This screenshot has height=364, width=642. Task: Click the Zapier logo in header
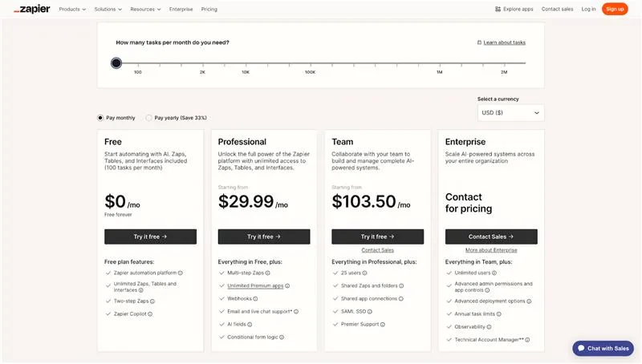[31, 9]
